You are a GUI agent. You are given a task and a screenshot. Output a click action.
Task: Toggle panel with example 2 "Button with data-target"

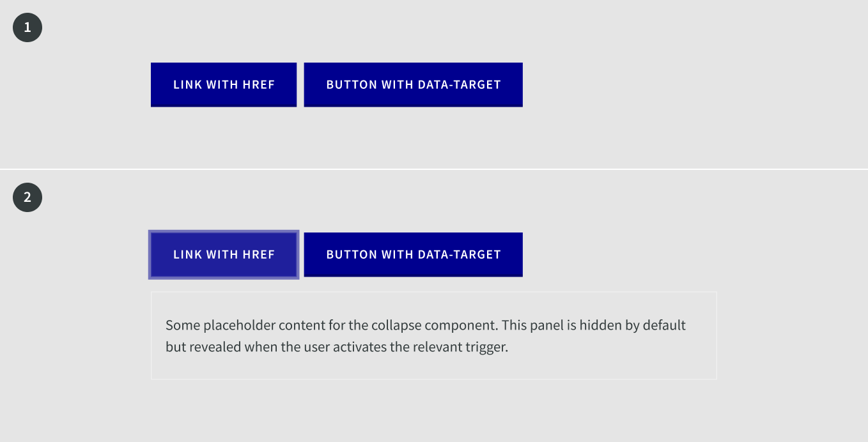[x=413, y=254]
